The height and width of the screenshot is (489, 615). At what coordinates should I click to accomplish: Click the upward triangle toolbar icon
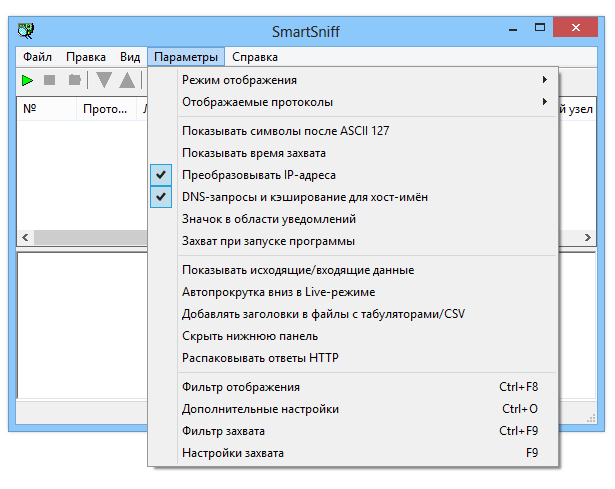[x=127, y=80]
